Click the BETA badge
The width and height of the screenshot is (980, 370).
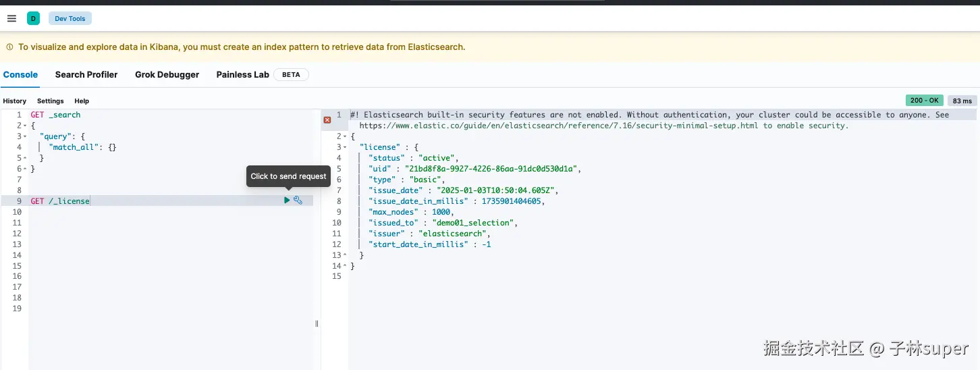pos(291,75)
